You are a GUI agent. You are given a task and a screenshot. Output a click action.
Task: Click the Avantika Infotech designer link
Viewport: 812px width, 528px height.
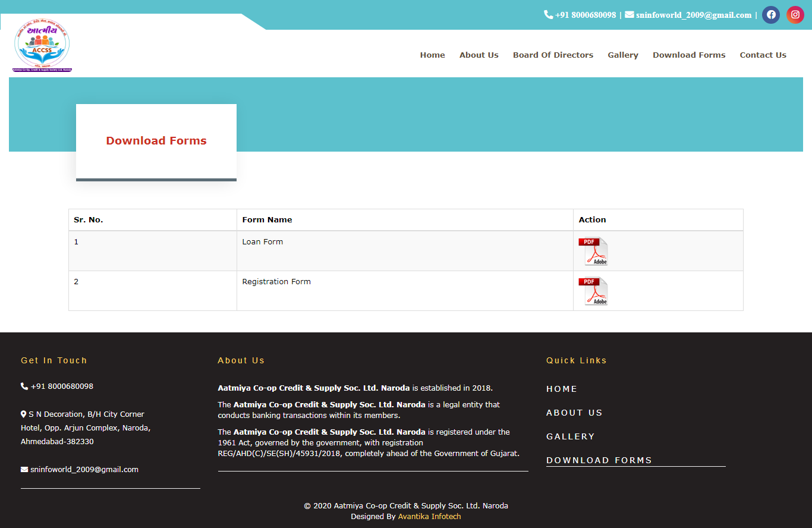click(429, 517)
